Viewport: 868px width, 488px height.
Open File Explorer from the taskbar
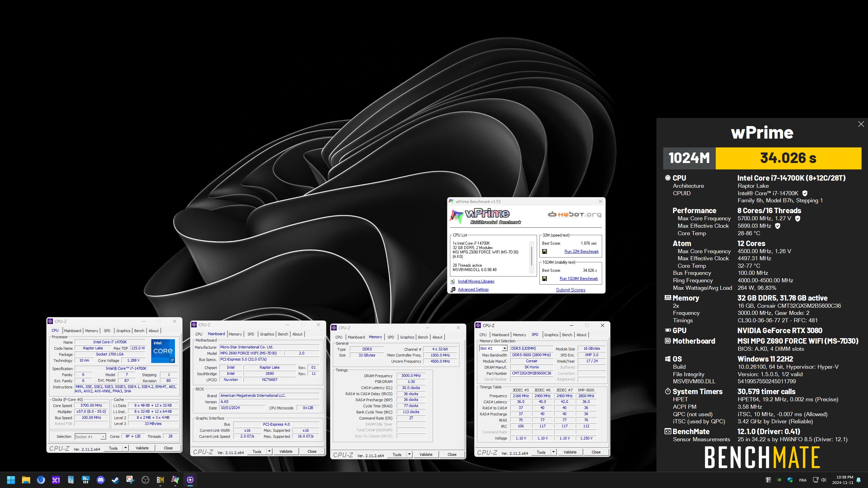(26, 480)
